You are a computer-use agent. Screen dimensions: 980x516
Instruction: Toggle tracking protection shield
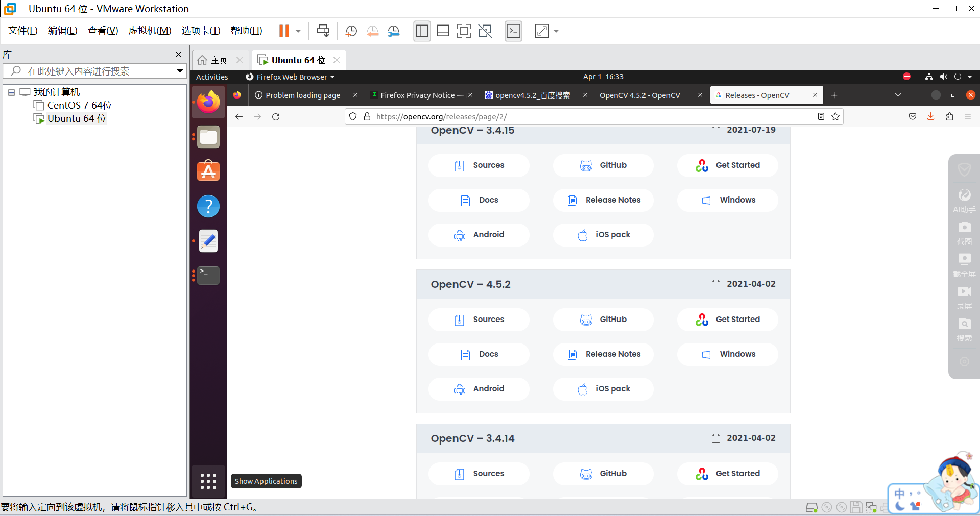pos(353,116)
